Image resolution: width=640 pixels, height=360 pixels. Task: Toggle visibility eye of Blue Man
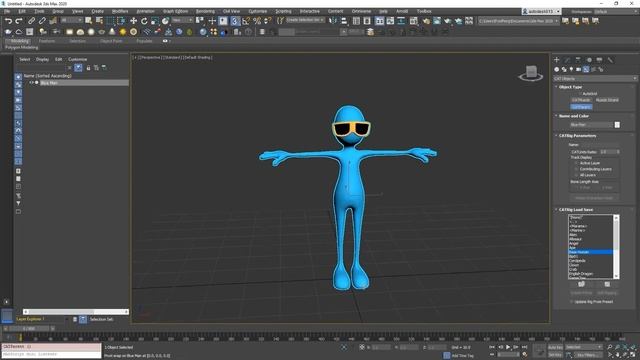31,83
